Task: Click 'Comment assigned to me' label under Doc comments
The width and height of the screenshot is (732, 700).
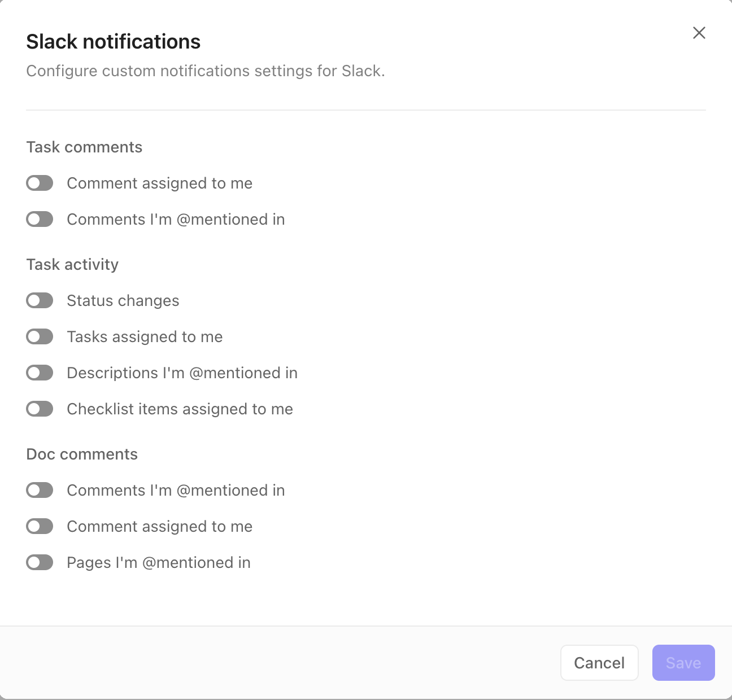Action: pyautogui.click(x=159, y=526)
